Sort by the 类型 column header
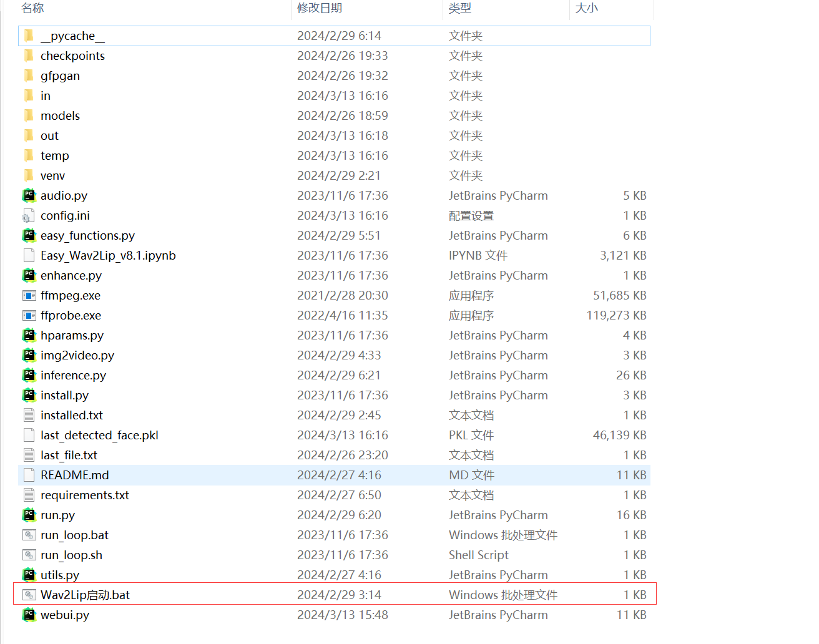Viewport: 819px width, 644px height. coord(460,8)
